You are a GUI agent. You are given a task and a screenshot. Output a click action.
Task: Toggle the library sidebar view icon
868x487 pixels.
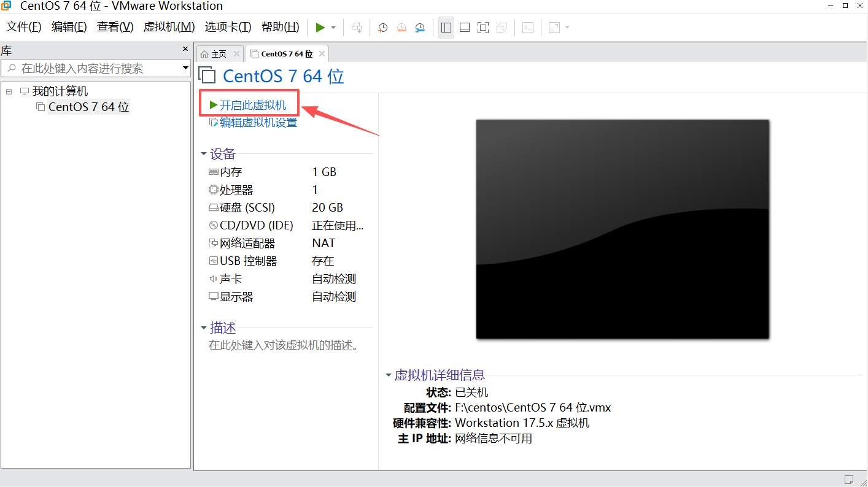(x=446, y=28)
